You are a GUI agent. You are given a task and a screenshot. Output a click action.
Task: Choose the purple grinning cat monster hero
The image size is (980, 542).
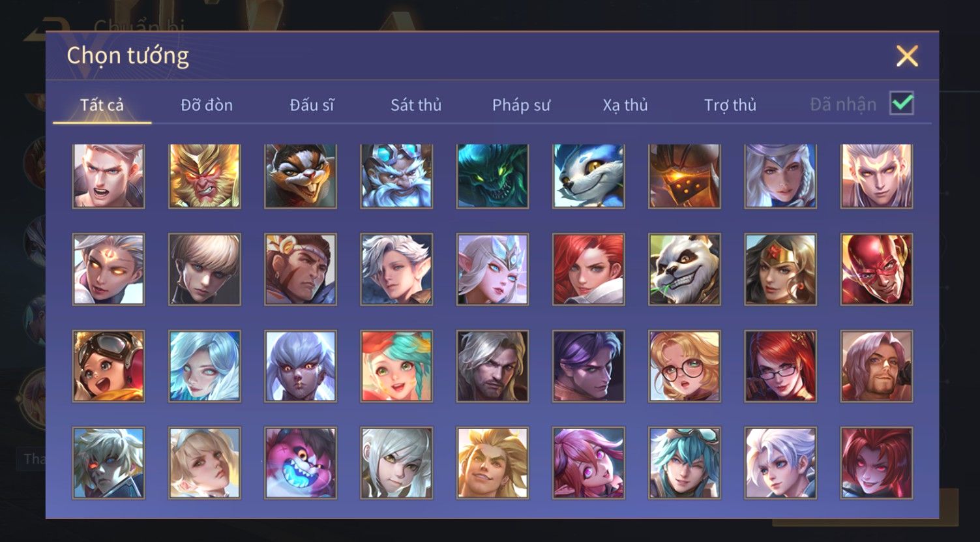coord(301,463)
